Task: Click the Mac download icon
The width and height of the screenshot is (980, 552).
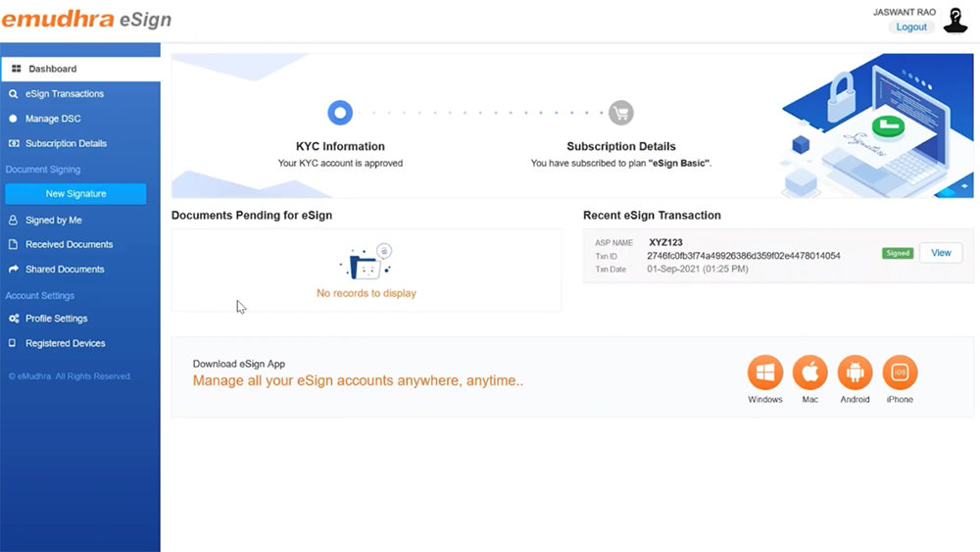Action: [810, 373]
